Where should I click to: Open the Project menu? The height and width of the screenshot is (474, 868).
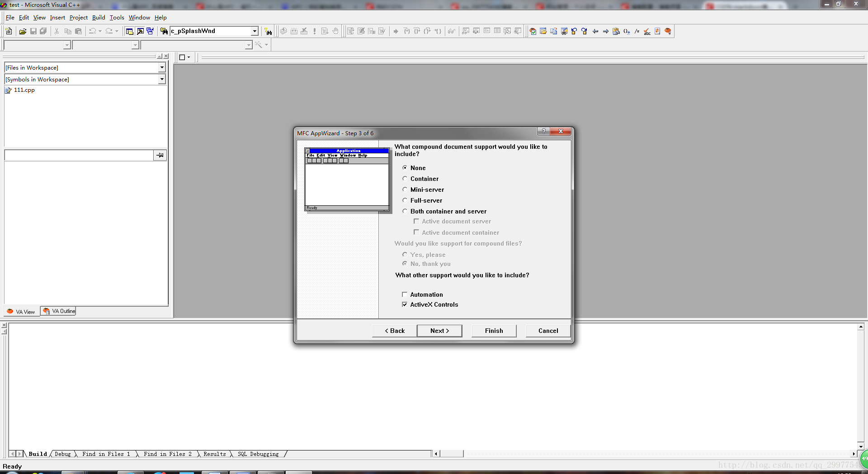coord(79,17)
